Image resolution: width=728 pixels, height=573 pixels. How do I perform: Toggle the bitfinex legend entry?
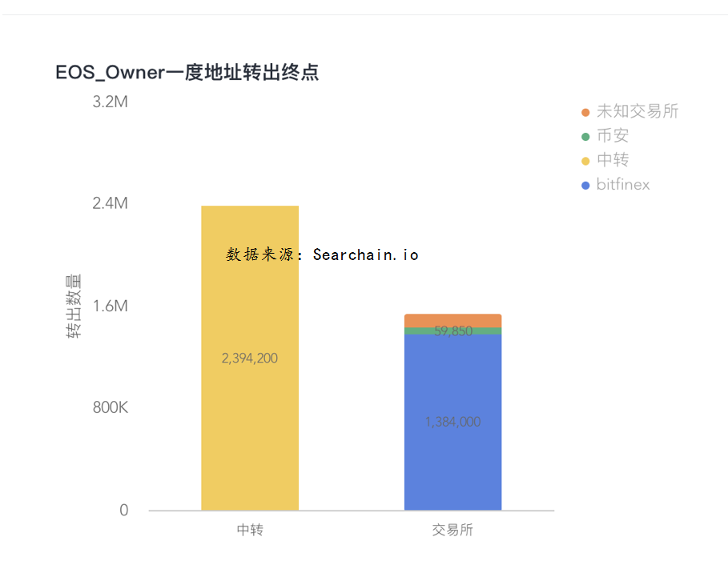click(x=616, y=185)
